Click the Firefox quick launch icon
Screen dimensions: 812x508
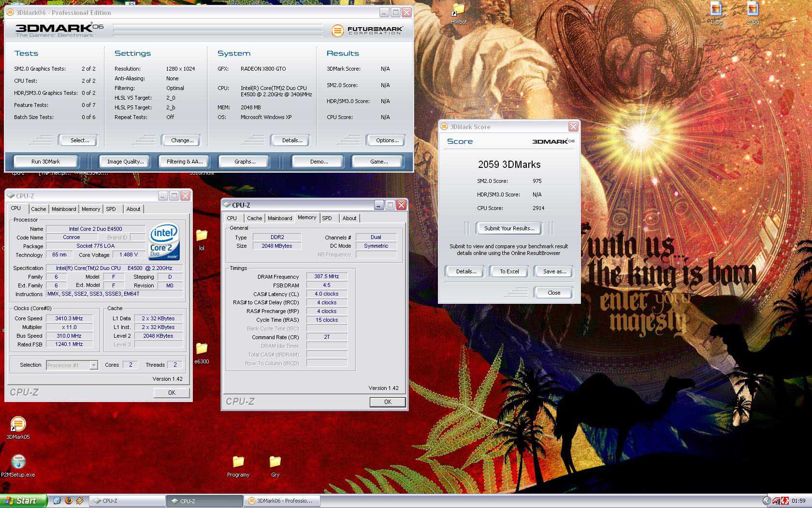68,501
